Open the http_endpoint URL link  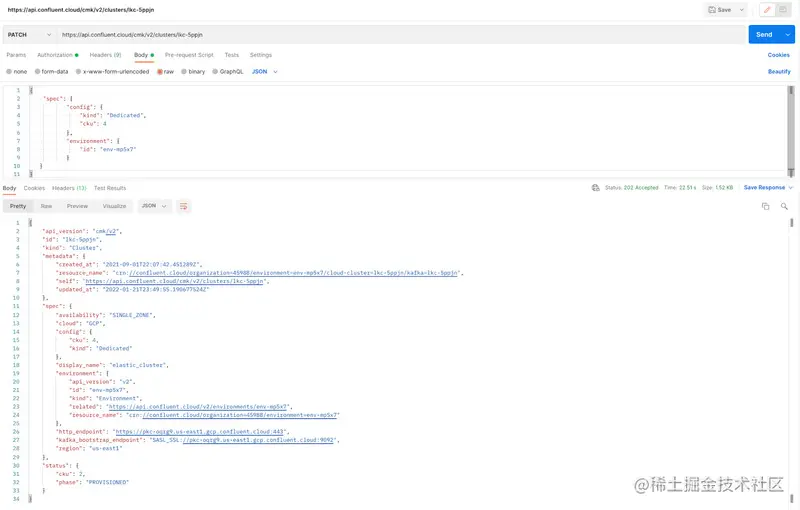(199, 432)
